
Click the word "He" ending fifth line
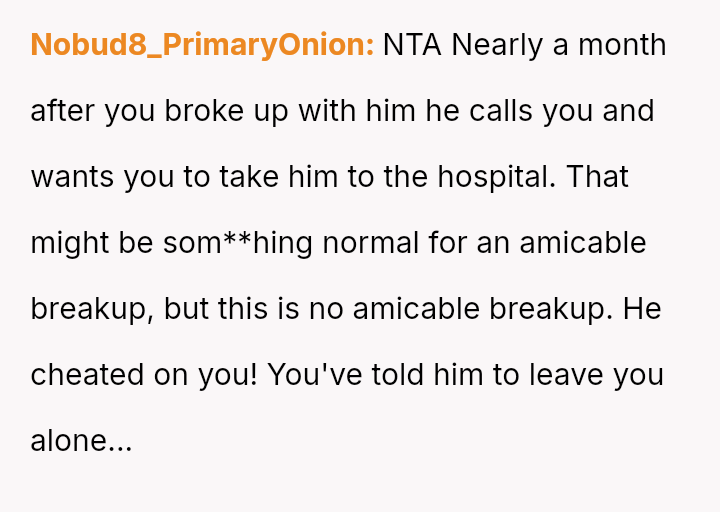(x=642, y=309)
